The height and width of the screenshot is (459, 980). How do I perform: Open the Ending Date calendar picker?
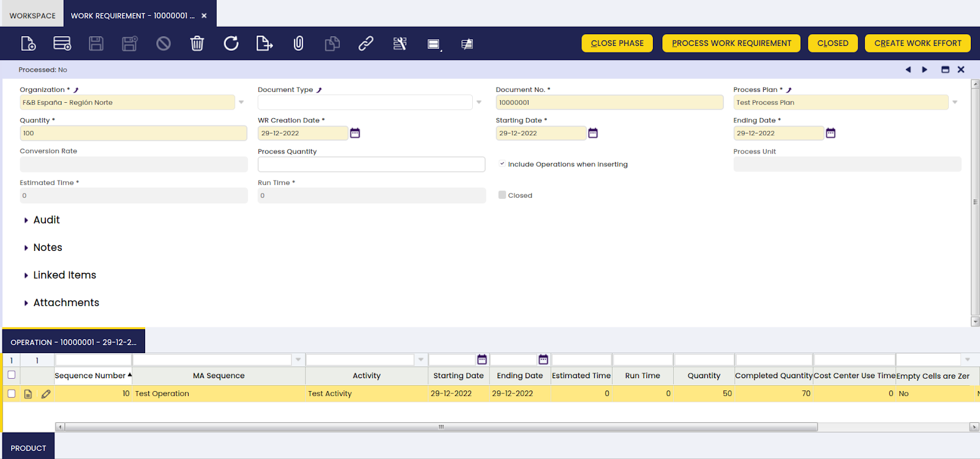831,133
